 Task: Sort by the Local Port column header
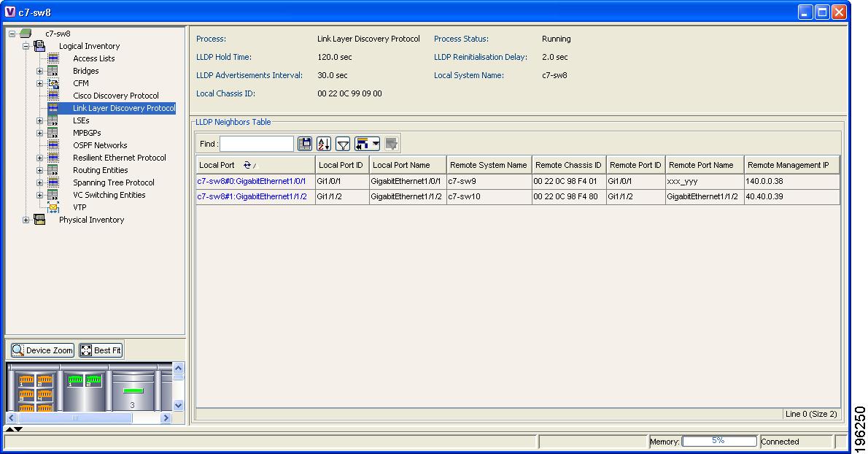(x=256, y=165)
